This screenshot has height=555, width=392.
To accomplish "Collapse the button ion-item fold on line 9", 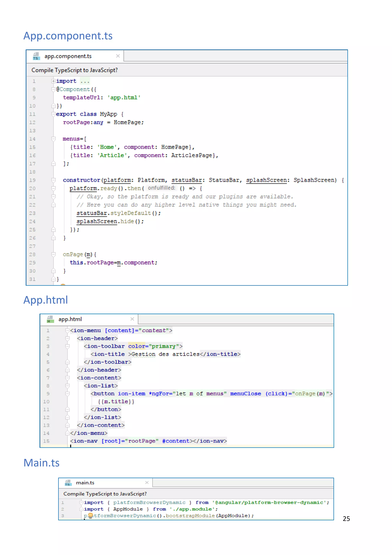I will tap(67, 394).
